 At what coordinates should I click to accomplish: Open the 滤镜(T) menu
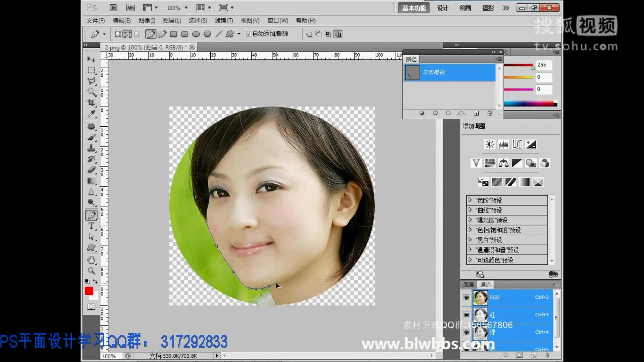[x=224, y=20]
